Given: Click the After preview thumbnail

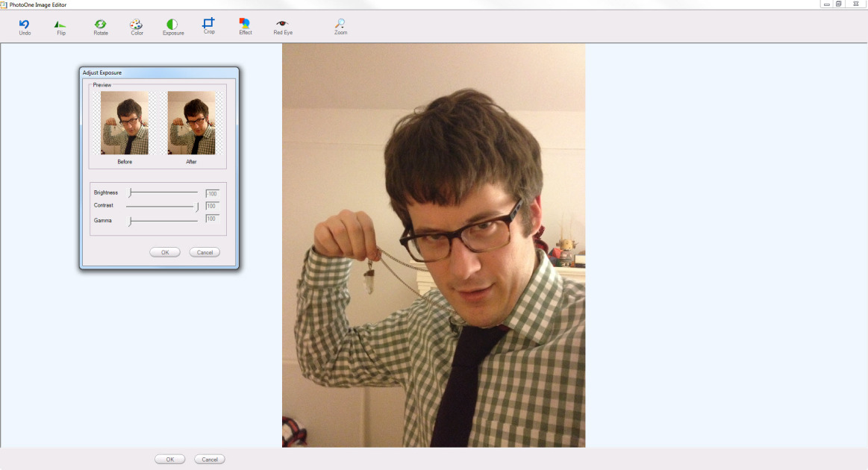Looking at the screenshot, I should point(191,123).
